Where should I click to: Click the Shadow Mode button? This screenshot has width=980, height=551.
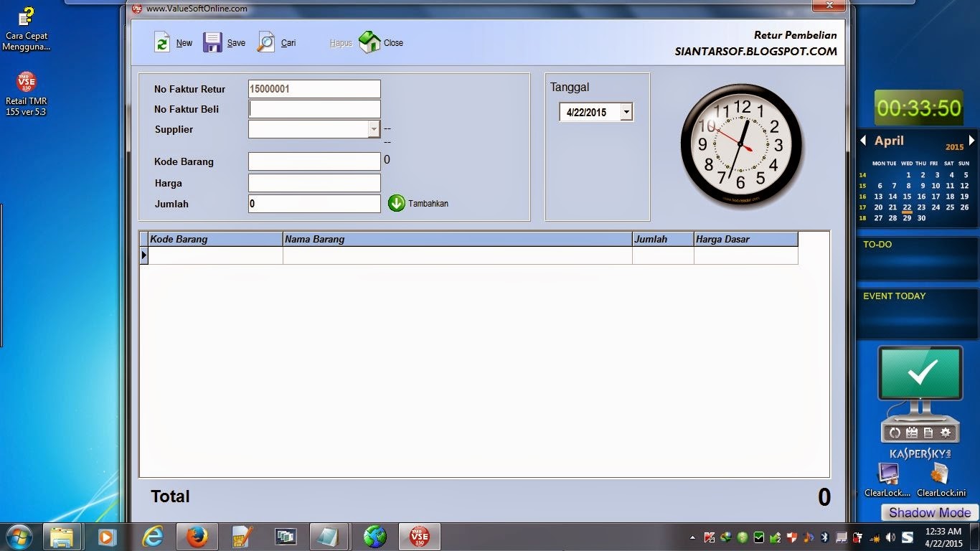(930, 512)
